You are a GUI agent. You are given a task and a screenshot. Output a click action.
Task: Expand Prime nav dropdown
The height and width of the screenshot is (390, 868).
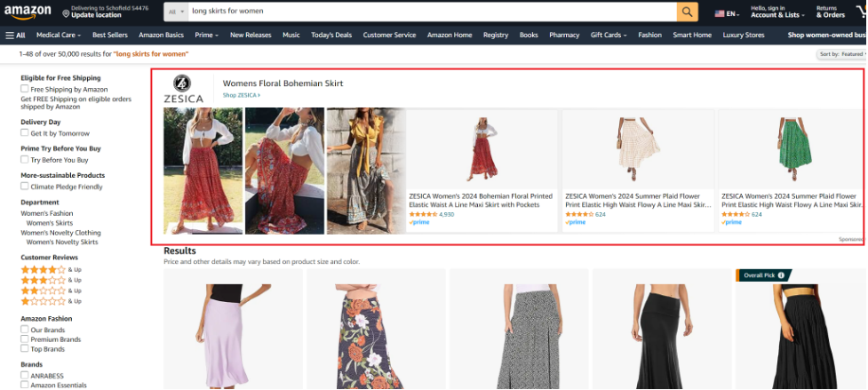pyautogui.click(x=206, y=35)
